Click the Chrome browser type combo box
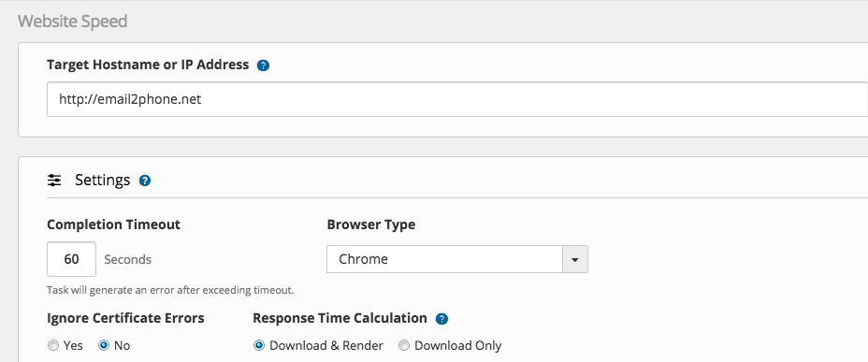Image resolution: width=868 pixels, height=362 pixels. point(457,259)
